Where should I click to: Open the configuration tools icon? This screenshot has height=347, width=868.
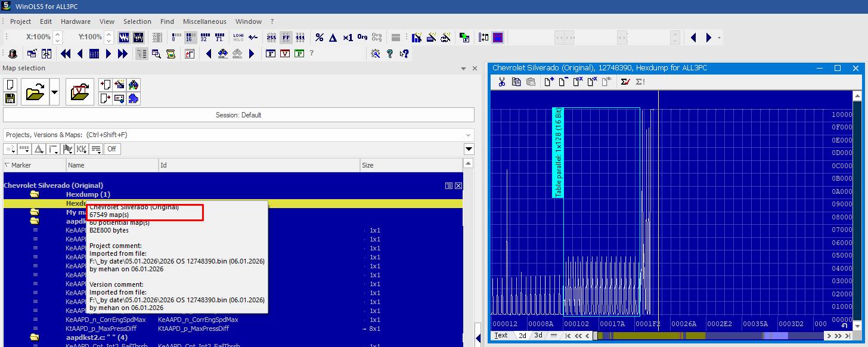(376, 54)
